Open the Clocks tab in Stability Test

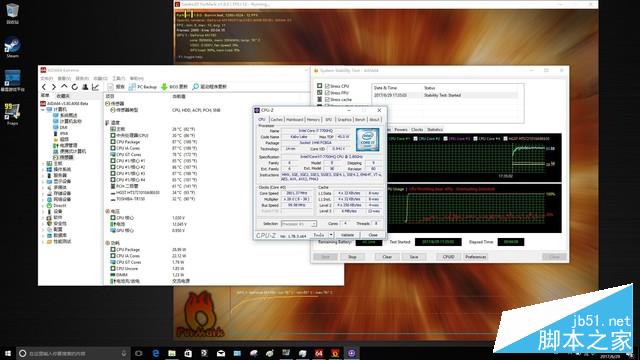417,130
